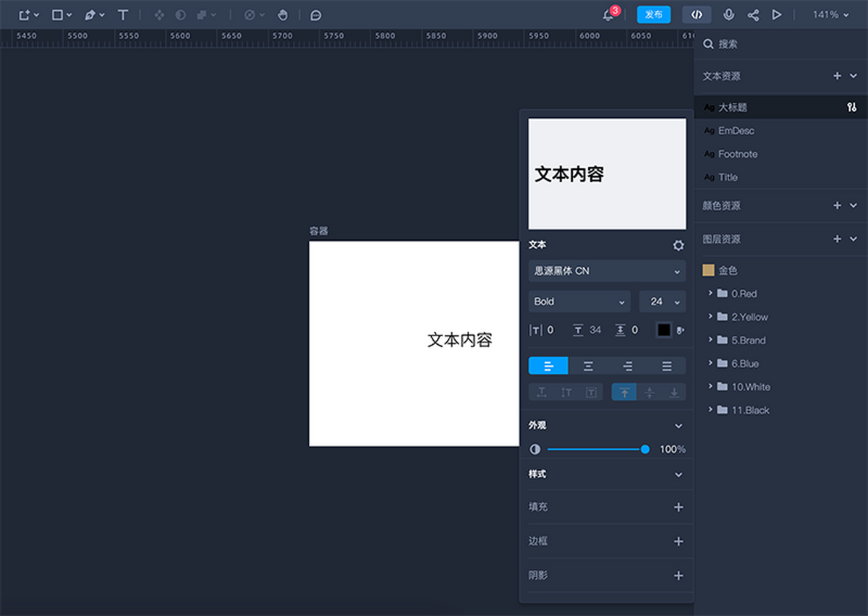Open the font size 24 dropdown
This screenshot has height=616, width=868.
coord(663,301)
